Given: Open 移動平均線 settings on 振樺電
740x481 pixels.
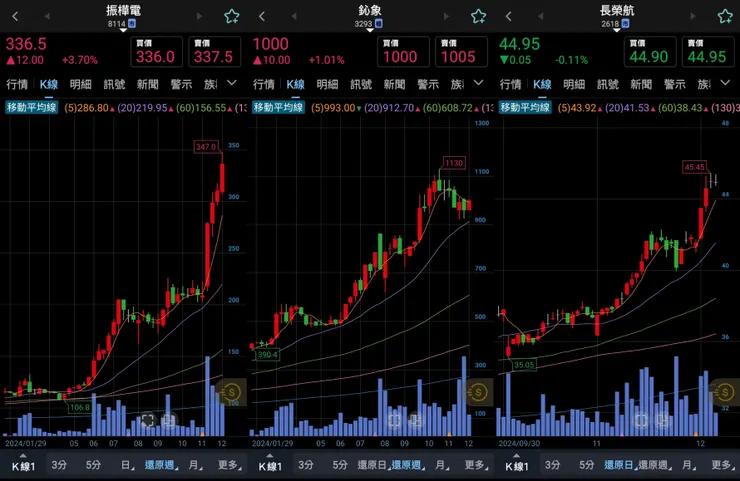Looking at the screenshot, I should (x=31, y=108).
